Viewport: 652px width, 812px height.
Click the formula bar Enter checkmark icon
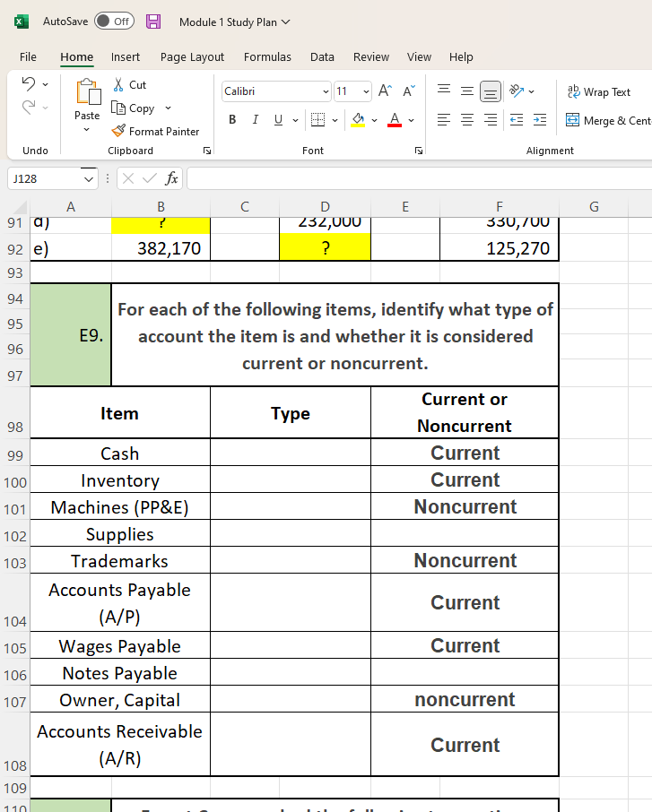(149, 178)
